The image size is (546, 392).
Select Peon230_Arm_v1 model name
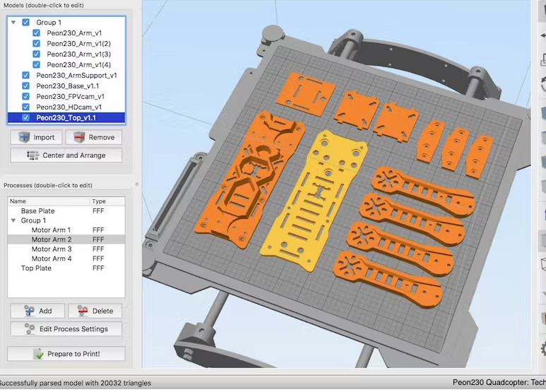pyautogui.click(x=74, y=33)
